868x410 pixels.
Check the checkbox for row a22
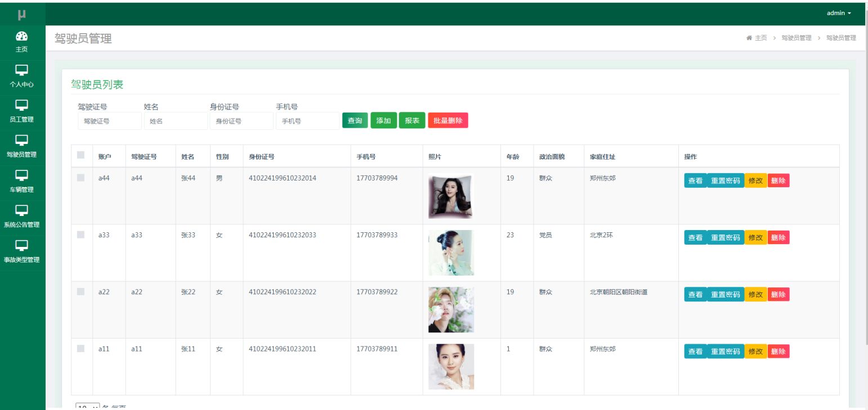point(80,291)
